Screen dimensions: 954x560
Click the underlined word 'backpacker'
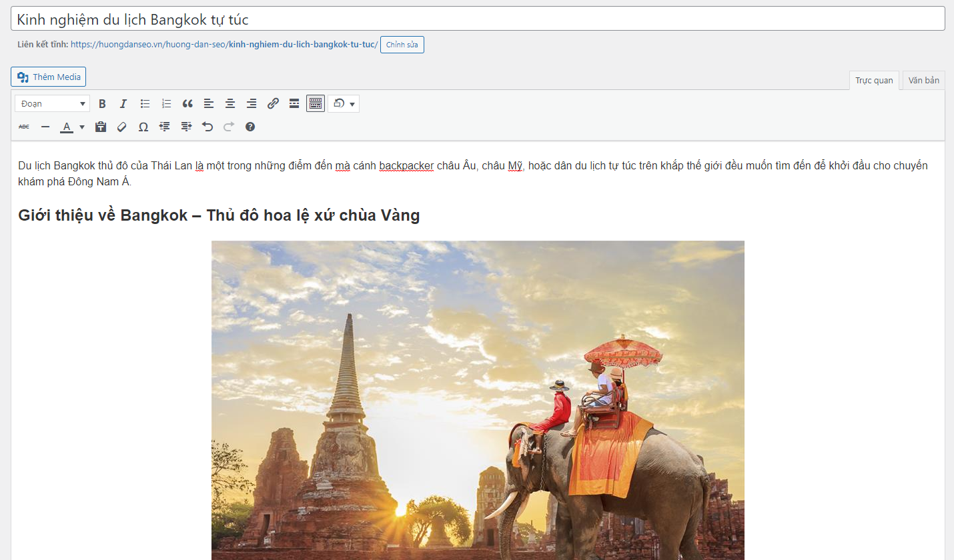[406, 165]
